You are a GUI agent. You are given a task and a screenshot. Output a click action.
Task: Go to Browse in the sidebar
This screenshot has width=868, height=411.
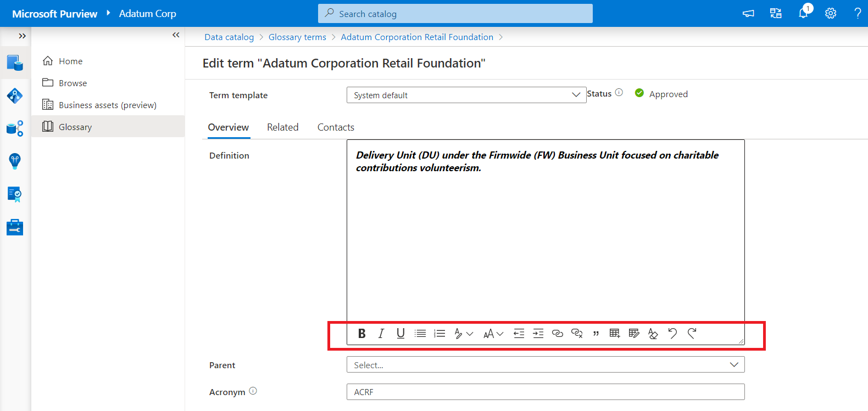[73, 83]
